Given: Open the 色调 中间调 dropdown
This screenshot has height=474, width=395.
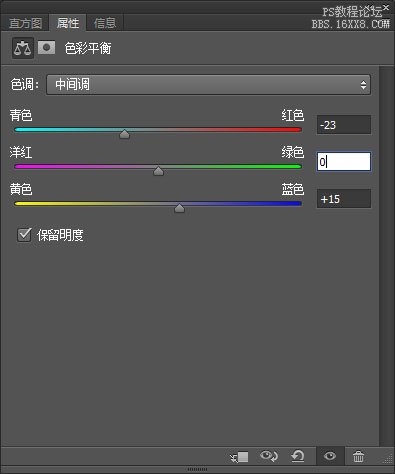Looking at the screenshot, I should 208,85.
